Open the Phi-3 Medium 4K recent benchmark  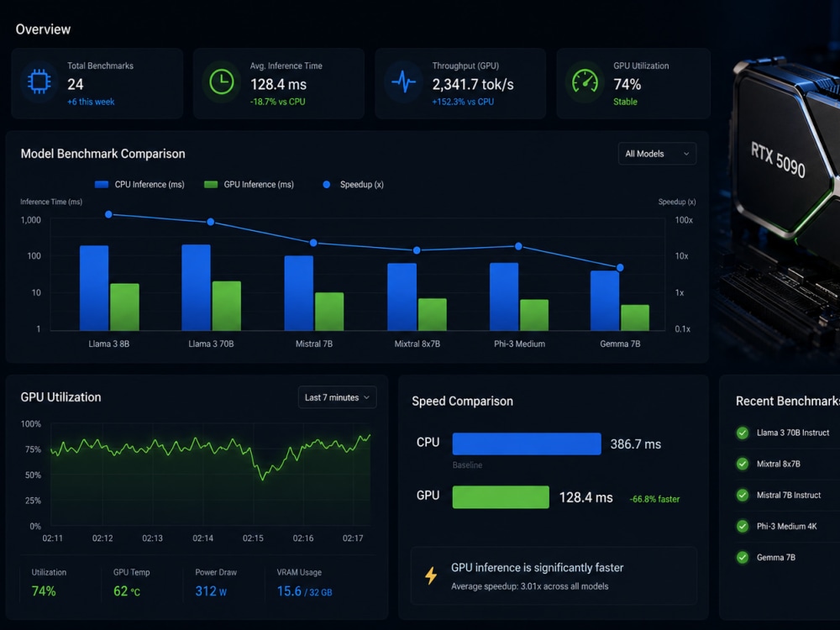pos(788,526)
